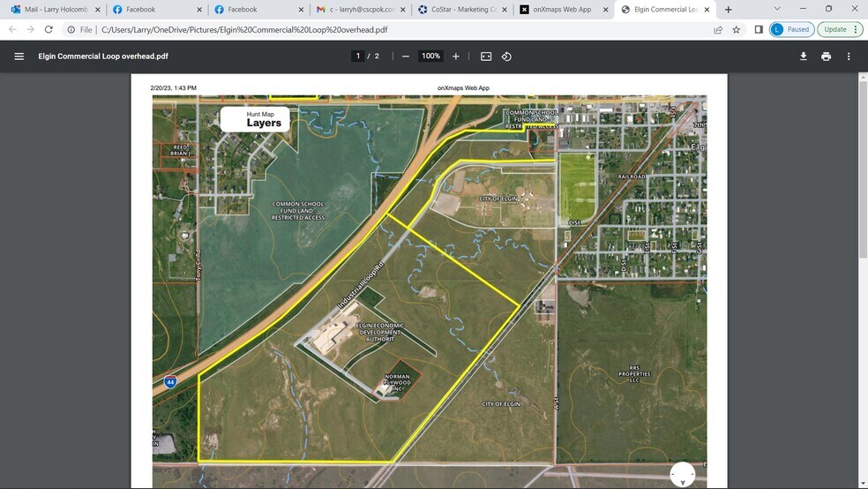Click the zoom percentage 100% field
This screenshot has width=868, height=489.
pos(430,56)
